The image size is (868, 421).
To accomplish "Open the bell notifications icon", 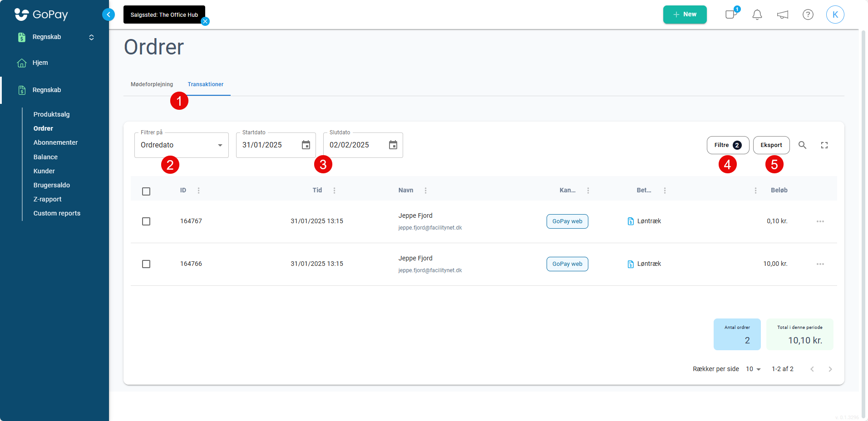I will pos(757,15).
